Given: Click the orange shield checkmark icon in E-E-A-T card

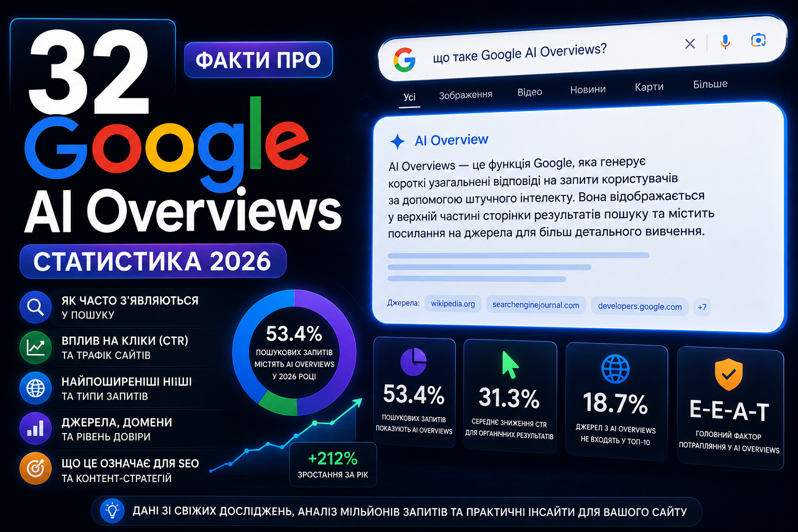Looking at the screenshot, I should 728,374.
